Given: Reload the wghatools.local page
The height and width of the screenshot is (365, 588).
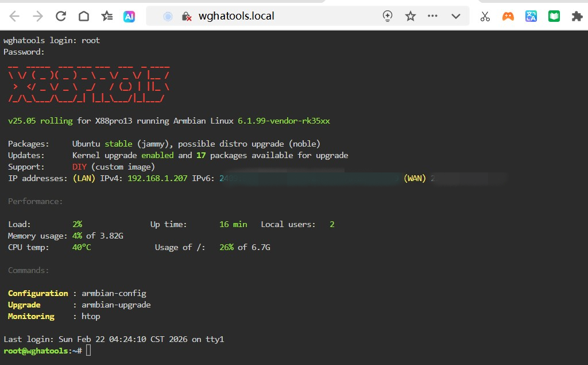Looking at the screenshot, I should pyautogui.click(x=61, y=16).
